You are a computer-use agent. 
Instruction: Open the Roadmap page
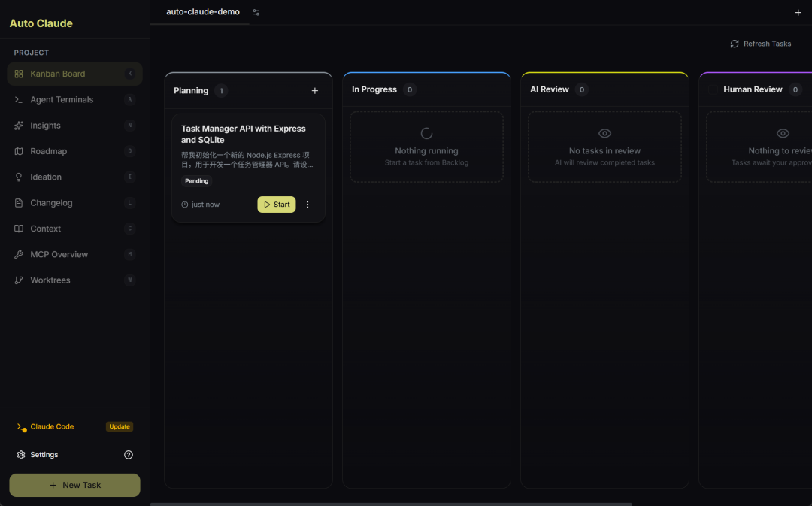pos(74,151)
